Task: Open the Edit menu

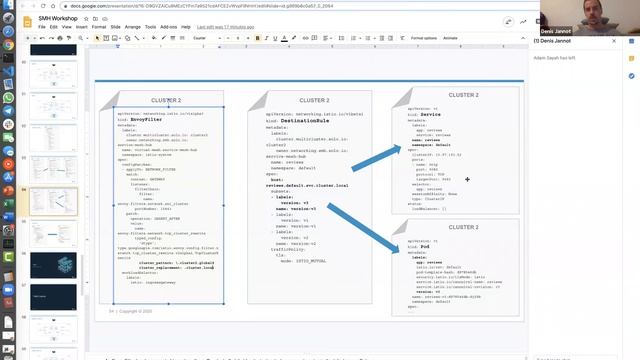Action: coord(53,27)
